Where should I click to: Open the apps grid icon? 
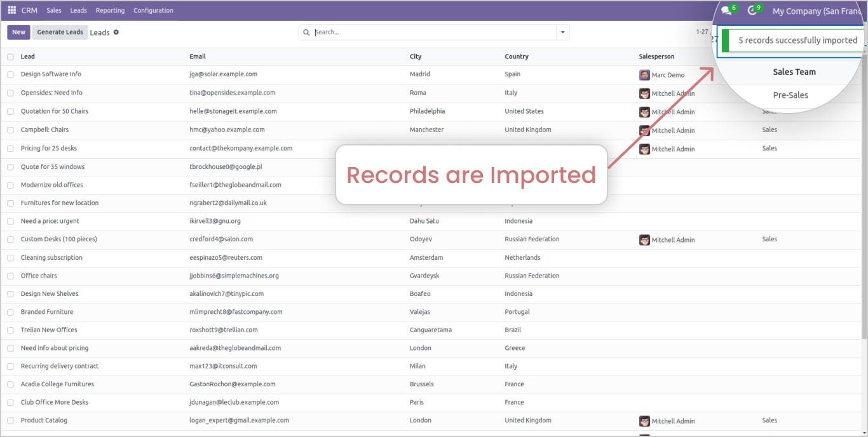pos(11,10)
